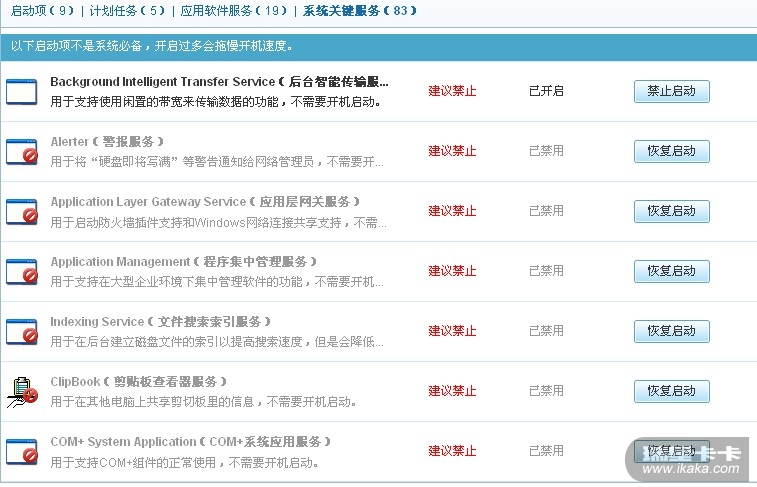
Task: Select ClipBook（剪贴板查看器服务）title
Action: [x=139, y=382]
